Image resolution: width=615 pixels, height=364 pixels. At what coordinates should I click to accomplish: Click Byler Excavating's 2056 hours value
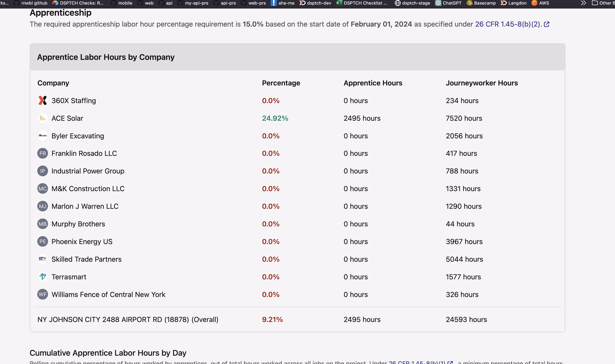(x=464, y=136)
